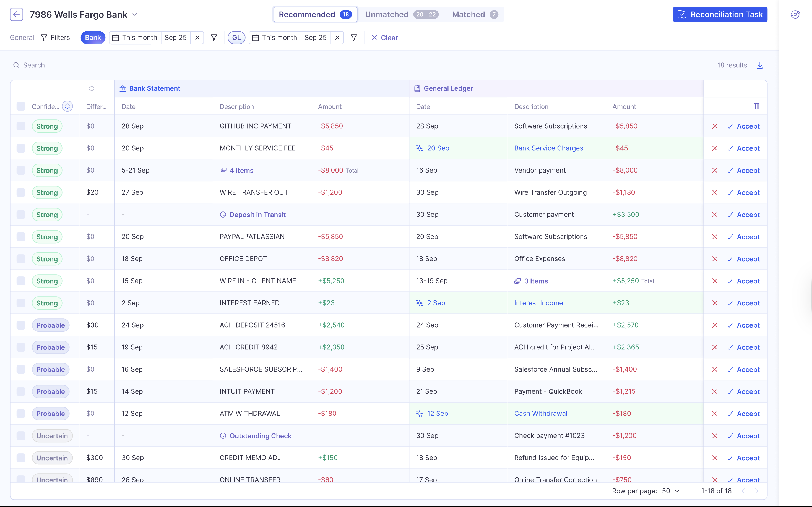The height and width of the screenshot is (507, 812).
Task: Expand the 7986 Wells Fargo Bank account dropdown
Action: point(135,14)
